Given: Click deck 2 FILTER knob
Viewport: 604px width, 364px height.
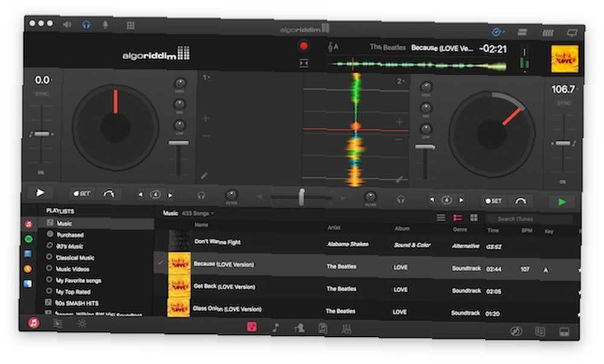Looking at the screenshot, I should pos(370,197).
